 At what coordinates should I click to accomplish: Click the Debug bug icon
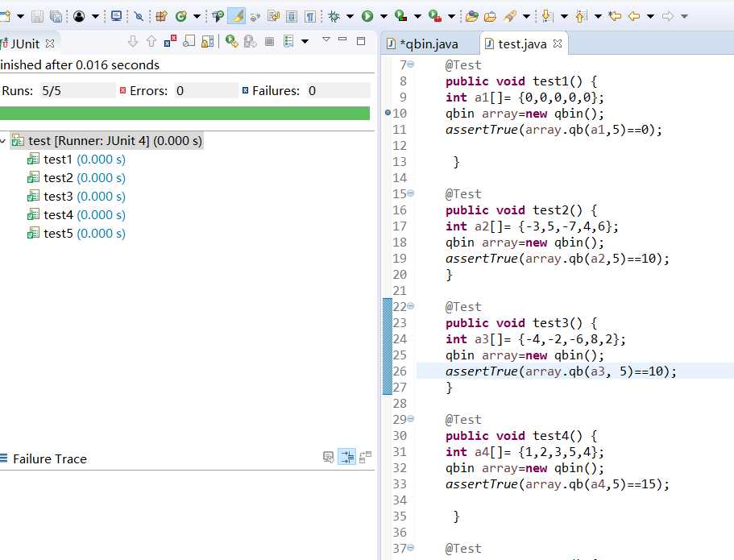334,16
